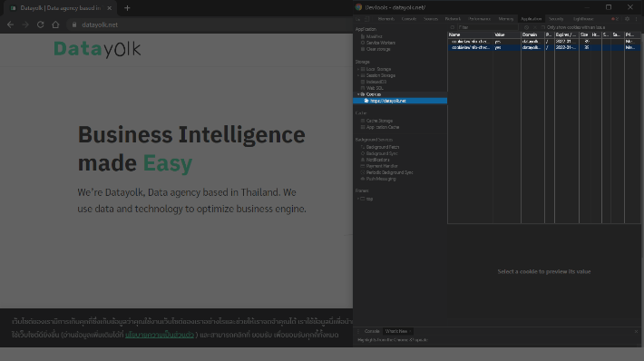Expand the Session Storage tree node

[x=358, y=75]
